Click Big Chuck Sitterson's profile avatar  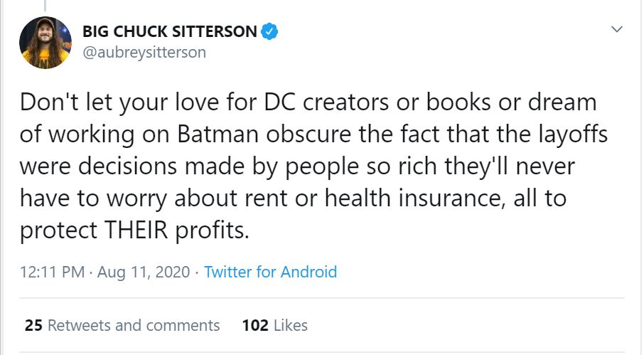pos(45,43)
